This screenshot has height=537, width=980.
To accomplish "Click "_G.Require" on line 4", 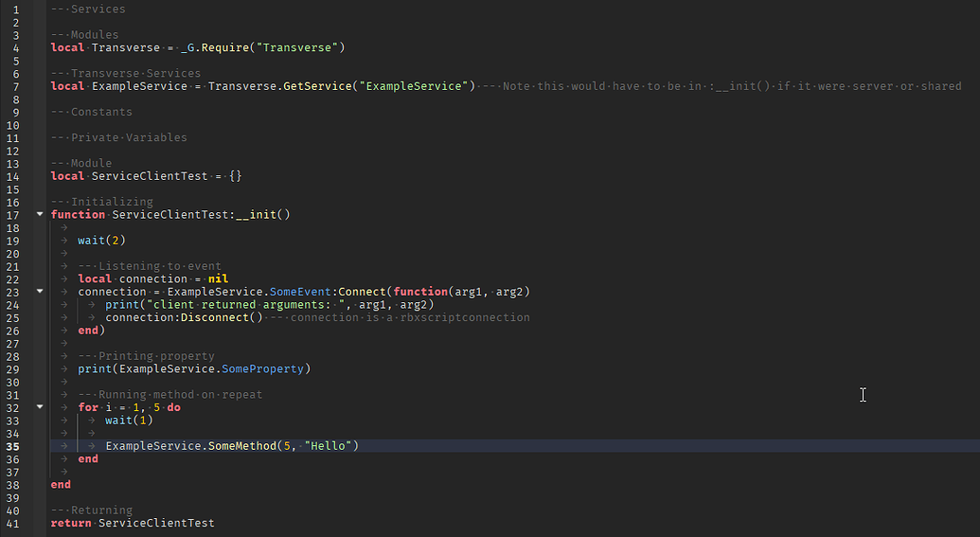I will pos(215,47).
